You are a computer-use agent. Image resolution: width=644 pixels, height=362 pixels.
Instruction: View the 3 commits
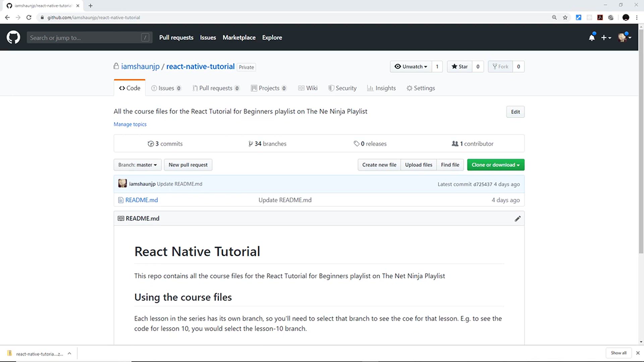165,143
